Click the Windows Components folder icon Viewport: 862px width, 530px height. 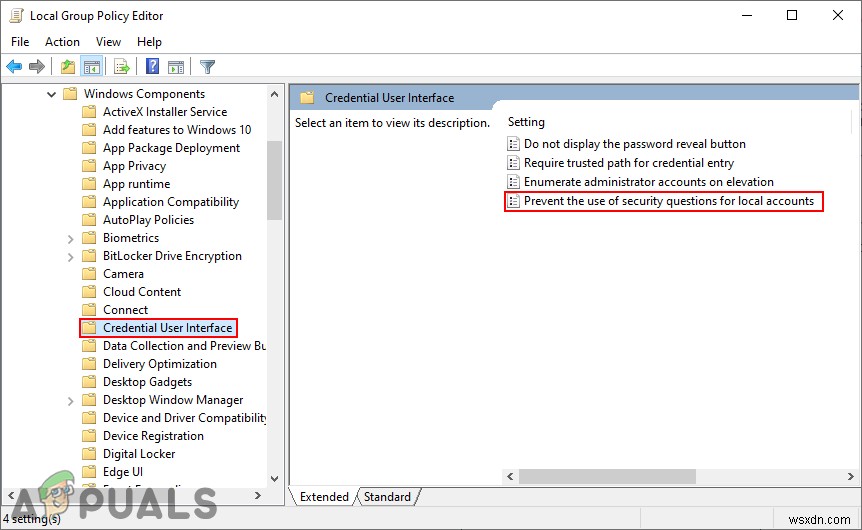tap(70, 93)
